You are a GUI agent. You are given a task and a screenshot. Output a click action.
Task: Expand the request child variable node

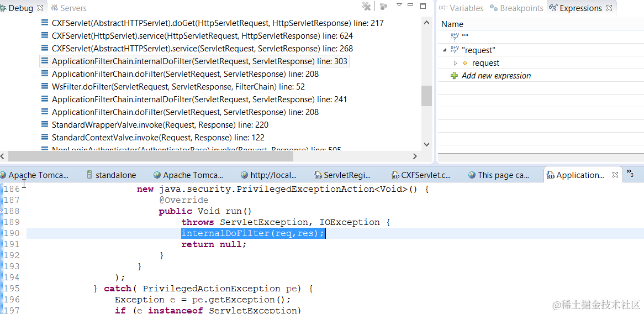coord(455,63)
